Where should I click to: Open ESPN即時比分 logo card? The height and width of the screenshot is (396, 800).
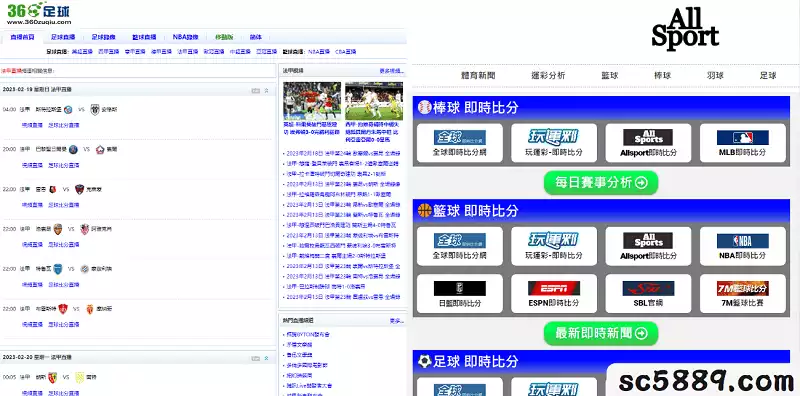click(554, 293)
